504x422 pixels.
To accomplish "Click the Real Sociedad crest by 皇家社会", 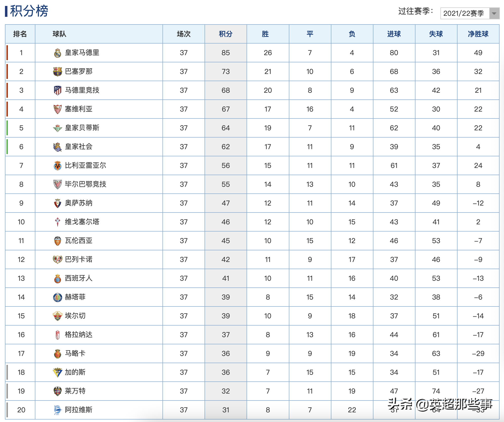I will [58, 147].
